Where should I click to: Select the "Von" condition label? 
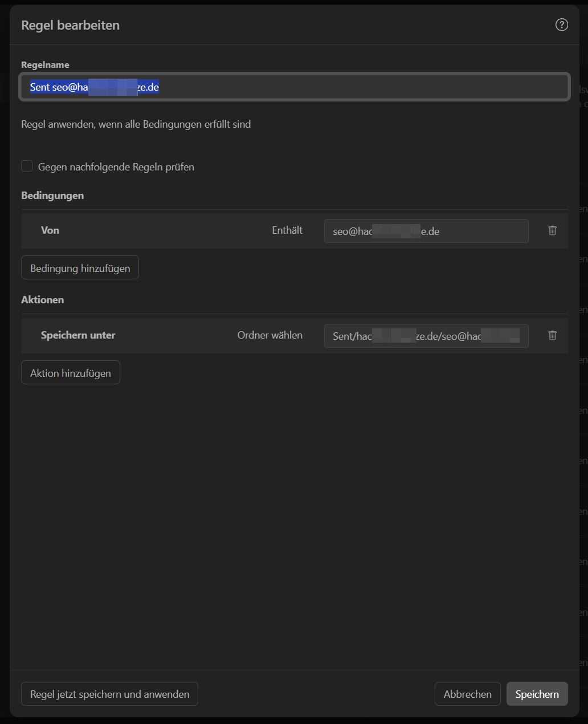click(x=50, y=230)
